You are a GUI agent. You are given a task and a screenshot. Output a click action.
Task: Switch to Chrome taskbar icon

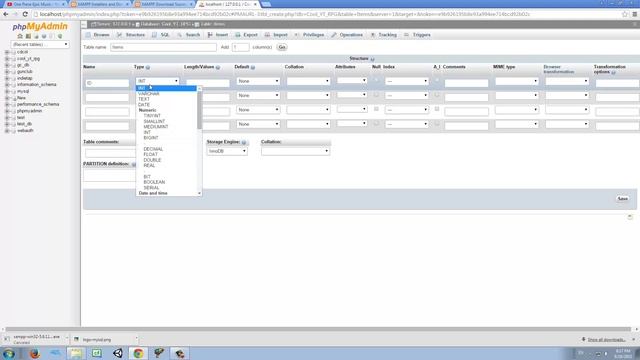coord(138,353)
